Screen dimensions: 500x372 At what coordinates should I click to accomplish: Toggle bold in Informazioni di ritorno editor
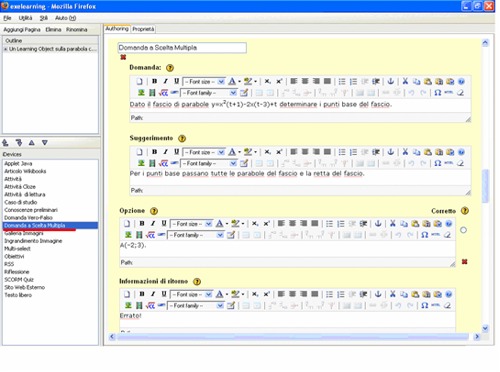tap(142, 294)
